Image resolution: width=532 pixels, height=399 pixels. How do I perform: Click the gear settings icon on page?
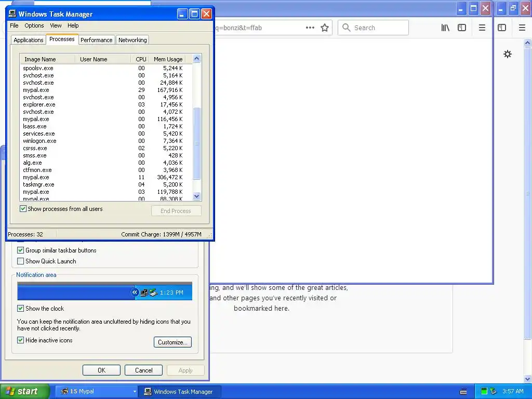click(507, 54)
